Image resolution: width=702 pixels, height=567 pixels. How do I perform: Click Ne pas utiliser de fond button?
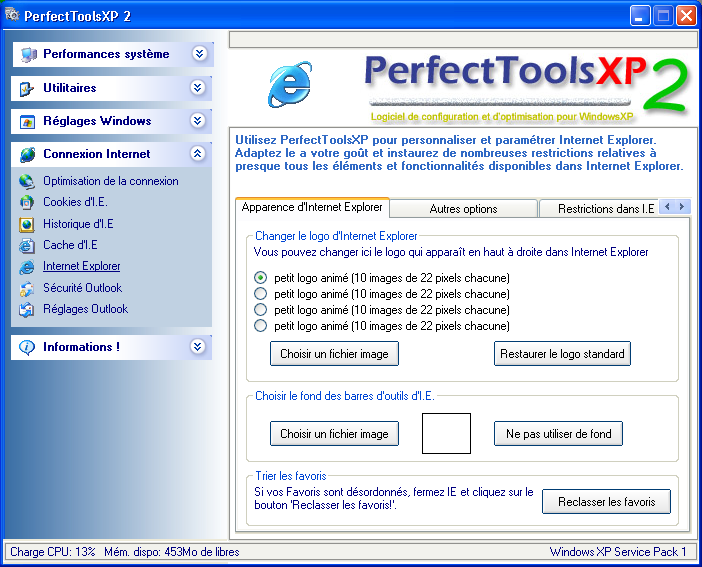(x=558, y=434)
